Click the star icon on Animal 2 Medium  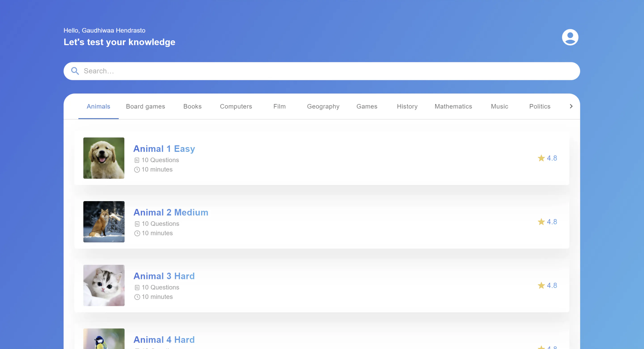(541, 222)
